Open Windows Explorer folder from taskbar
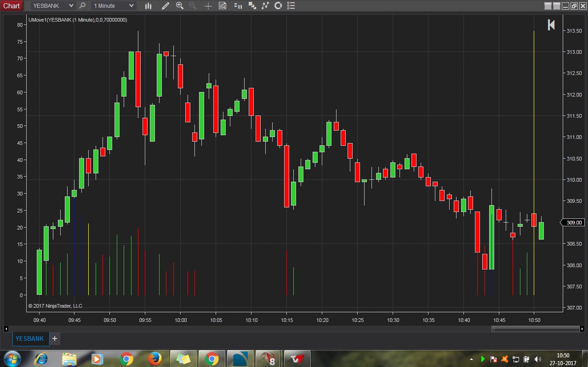The height and width of the screenshot is (367, 588). 69,359
